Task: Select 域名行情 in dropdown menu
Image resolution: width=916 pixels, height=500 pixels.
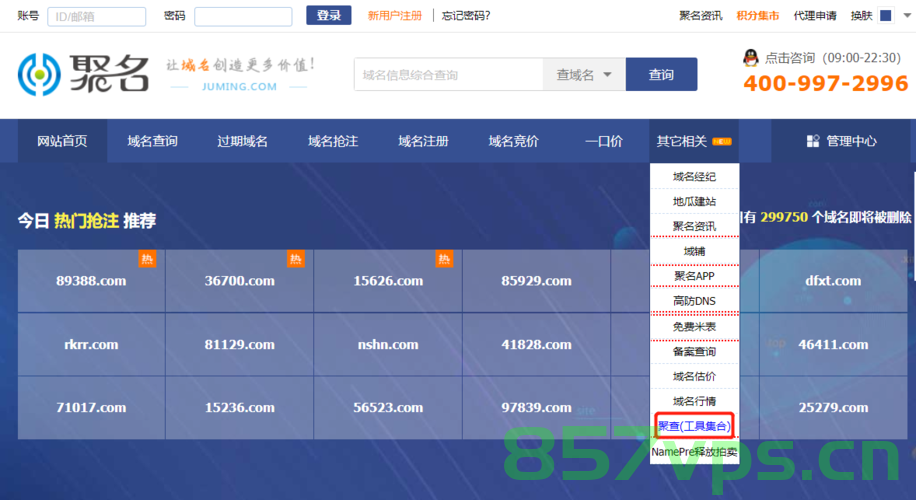Action: pyautogui.click(x=694, y=401)
